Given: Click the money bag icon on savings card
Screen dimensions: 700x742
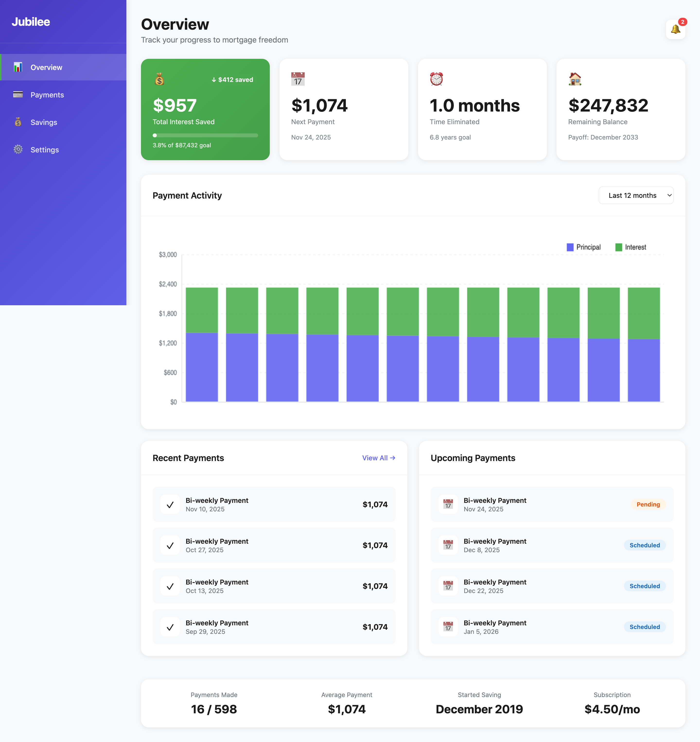Looking at the screenshot, I should pos(159,79).
